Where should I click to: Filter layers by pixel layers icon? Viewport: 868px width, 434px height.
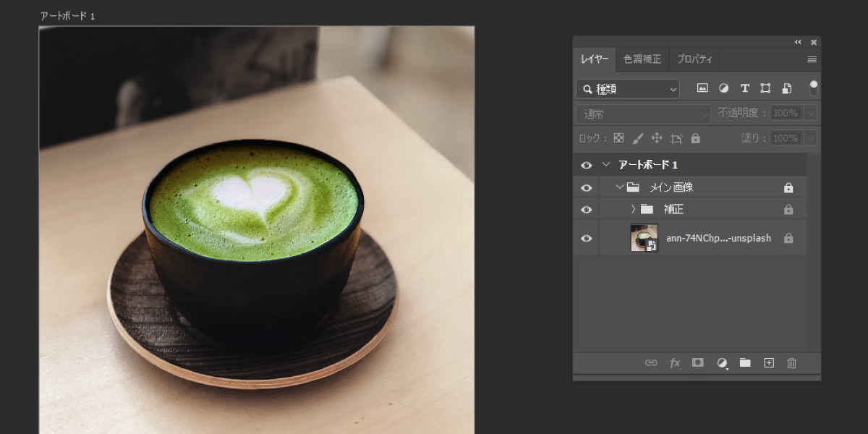(702, 88)
